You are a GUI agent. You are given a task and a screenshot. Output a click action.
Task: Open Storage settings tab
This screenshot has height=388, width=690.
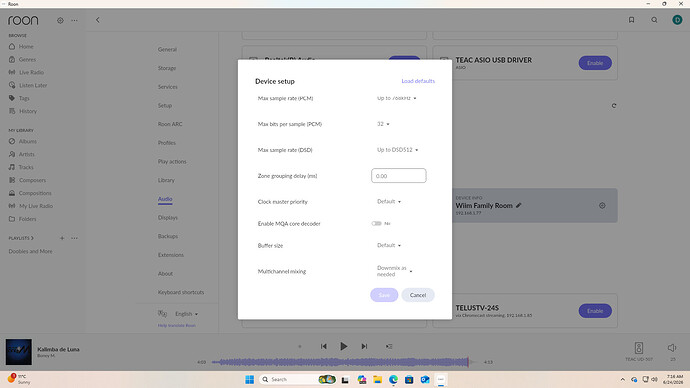167,68
